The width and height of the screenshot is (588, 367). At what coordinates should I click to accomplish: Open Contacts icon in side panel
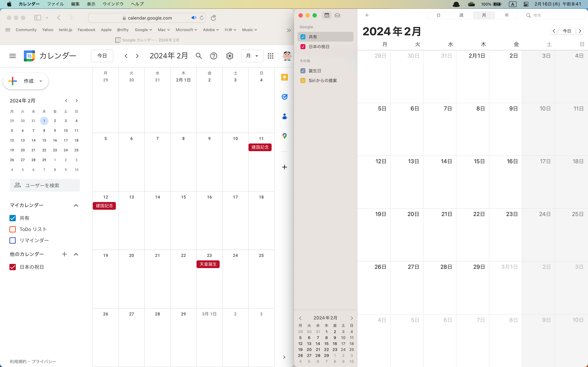[x=284, y=117]
